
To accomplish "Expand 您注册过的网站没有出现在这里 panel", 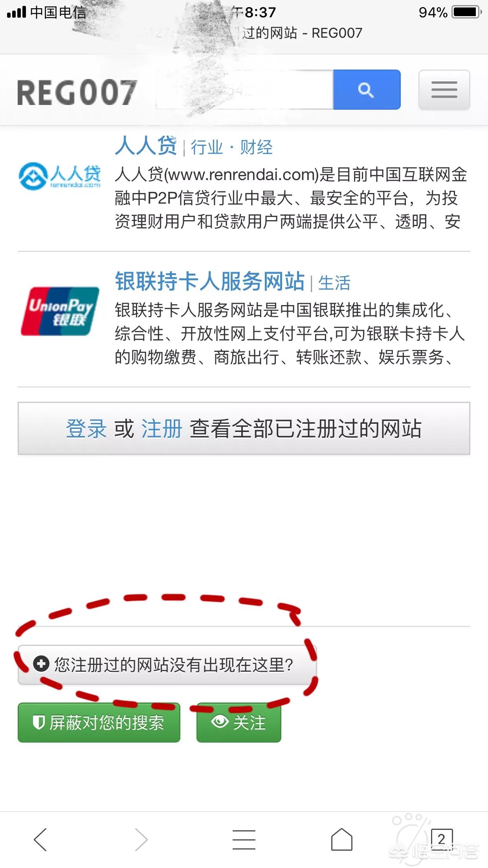I will [167, 665].
